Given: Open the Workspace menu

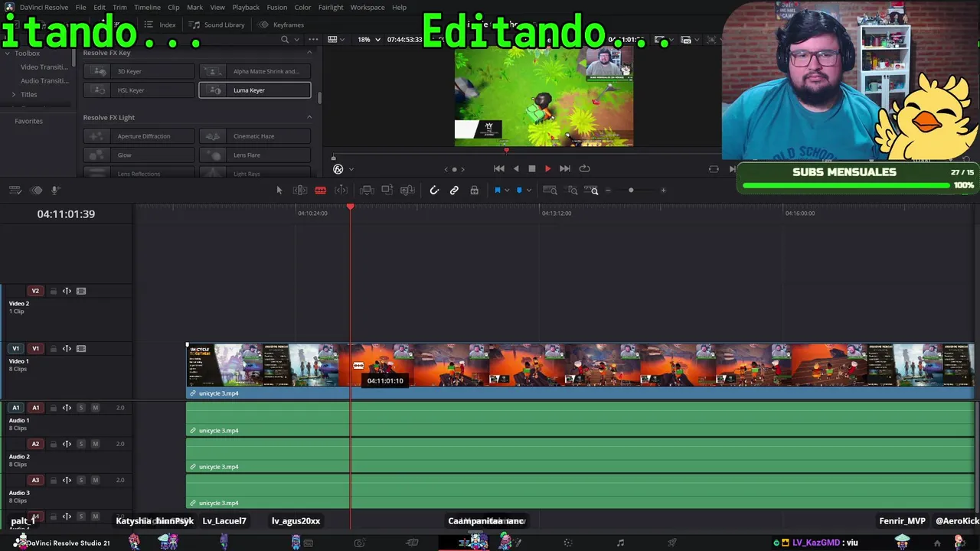Looking at the screenshot, I should click(x=367, y=8).
